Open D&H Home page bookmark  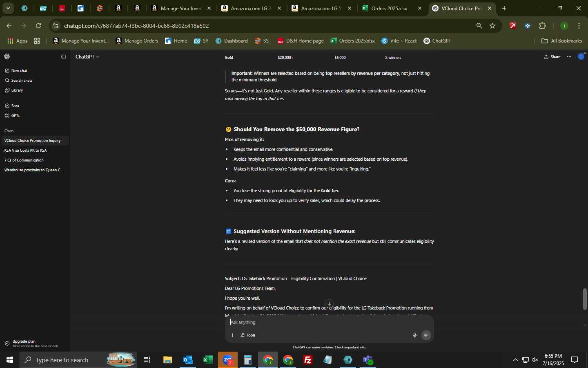tap(301, 41)
